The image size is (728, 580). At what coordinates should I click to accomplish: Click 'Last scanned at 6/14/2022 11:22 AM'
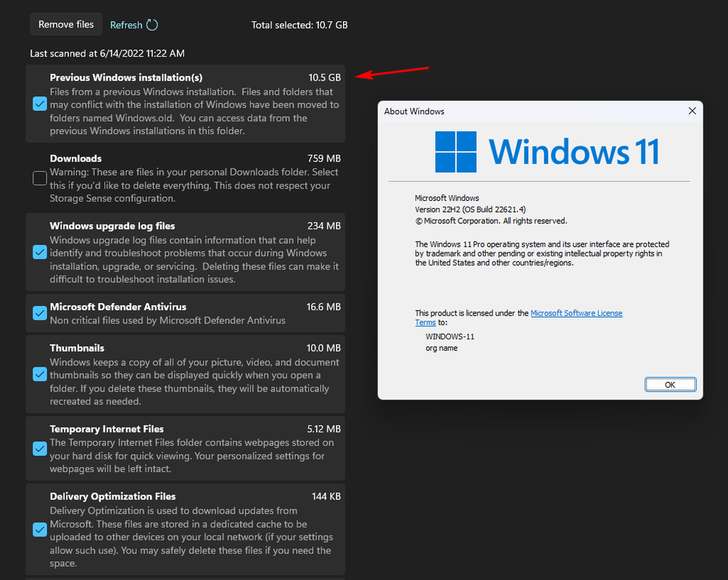(x=107, y=54)
